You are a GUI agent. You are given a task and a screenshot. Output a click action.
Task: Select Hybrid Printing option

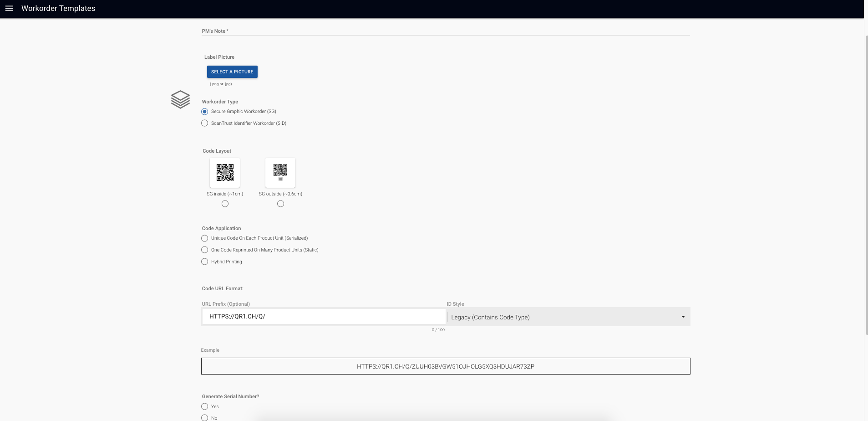205,262
